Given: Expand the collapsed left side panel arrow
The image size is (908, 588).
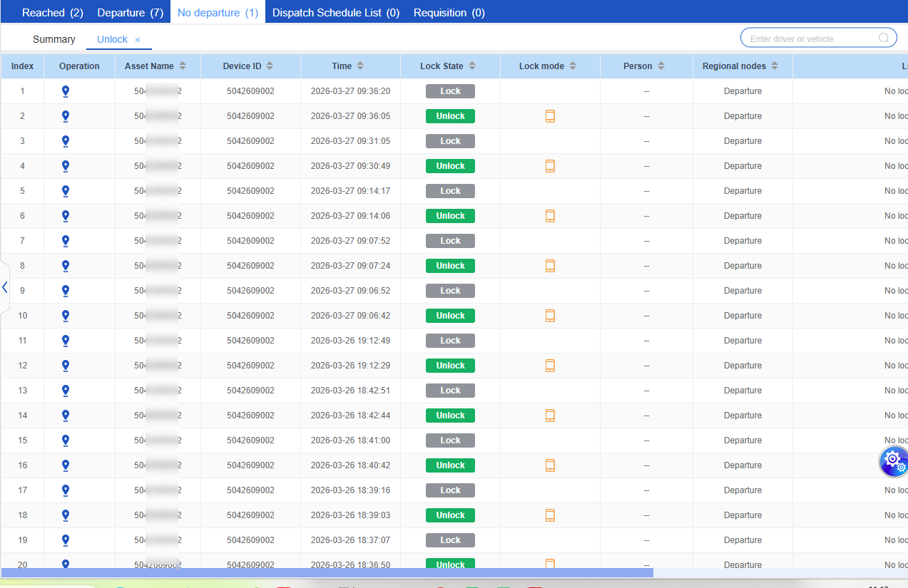Looking at the screenshot, I should point(5,287).
